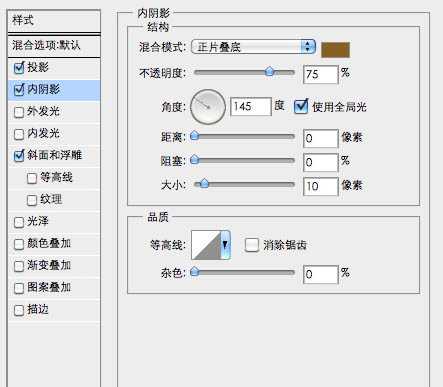Enable the 消除锯齿 anti-alias checkbox
The width and height of the screenshot is (443, 387).
252,245
